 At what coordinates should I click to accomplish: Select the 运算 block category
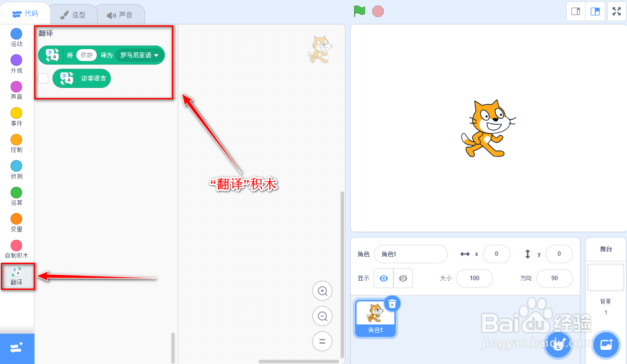click(17, 196)
